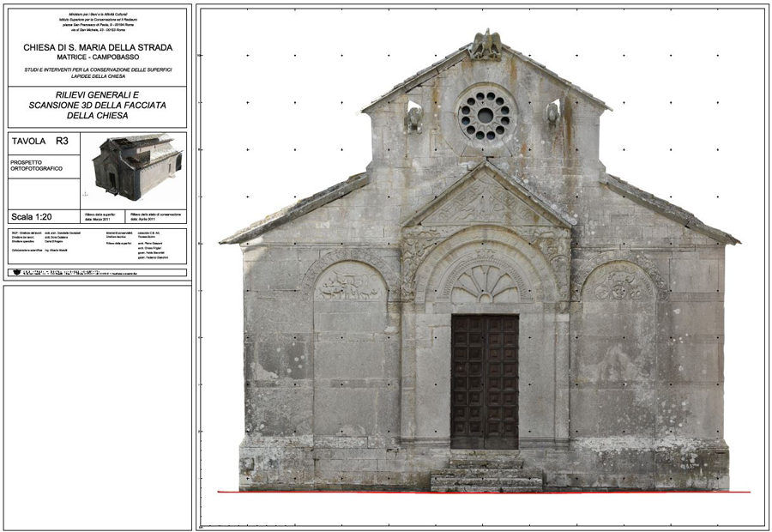The width and height of the screenshot is (772, 532).
Task: Click the red ground baseline
Action: point(484,492)
